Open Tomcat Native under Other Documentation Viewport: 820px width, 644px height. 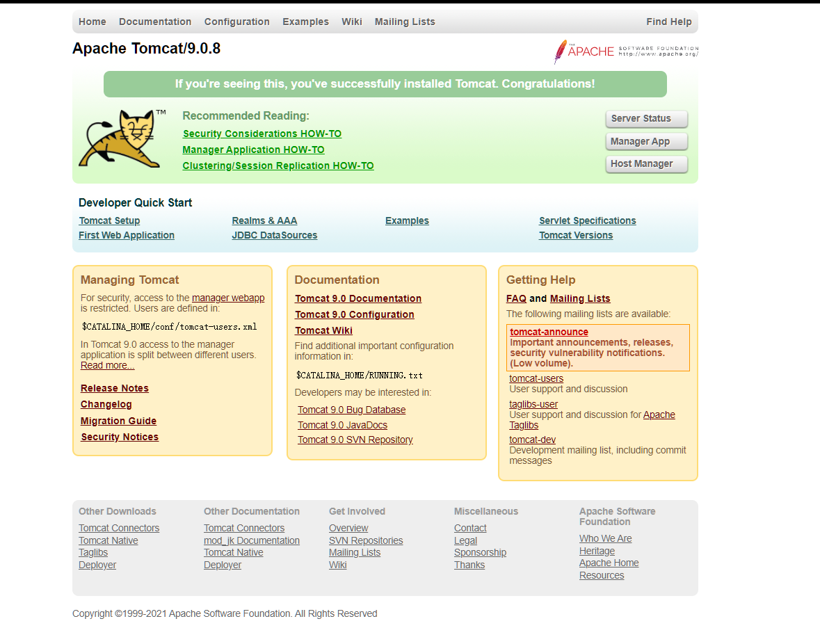tap(233, 552)
